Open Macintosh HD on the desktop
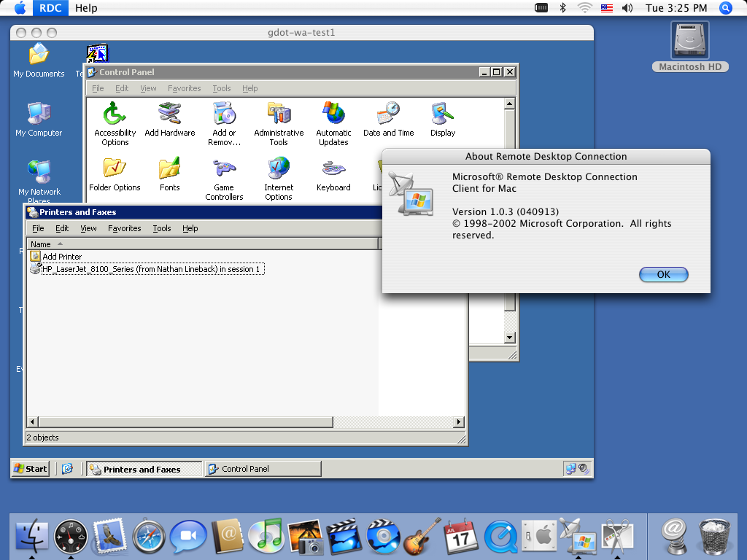This screenshot has width=747, height=560. pos(689,40)
